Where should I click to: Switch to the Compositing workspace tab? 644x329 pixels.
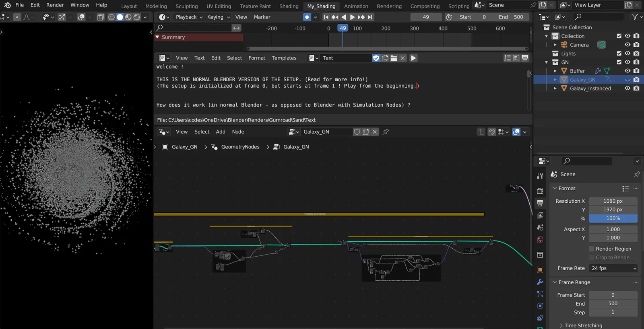(425, 6)
